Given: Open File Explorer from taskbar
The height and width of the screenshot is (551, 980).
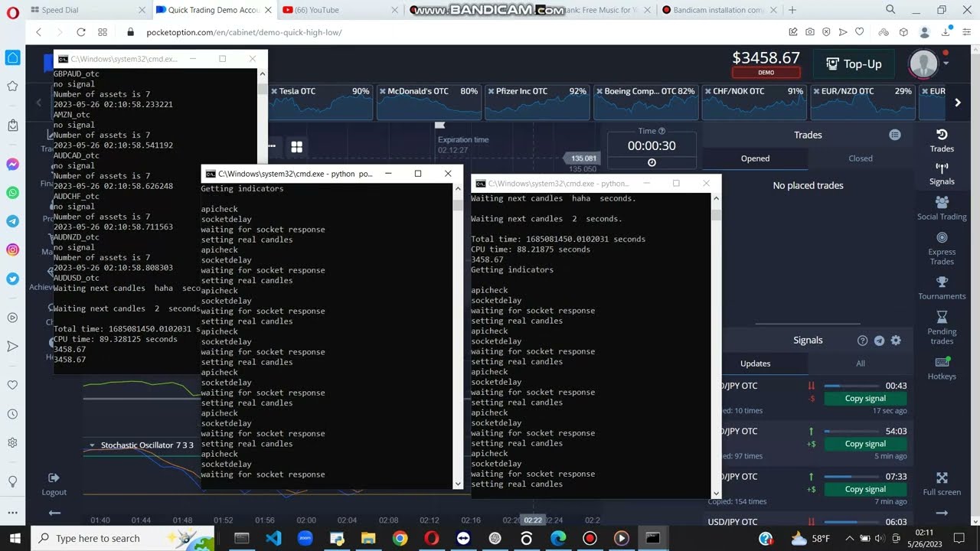Looking at the screenshot, I should coord(368,538).
